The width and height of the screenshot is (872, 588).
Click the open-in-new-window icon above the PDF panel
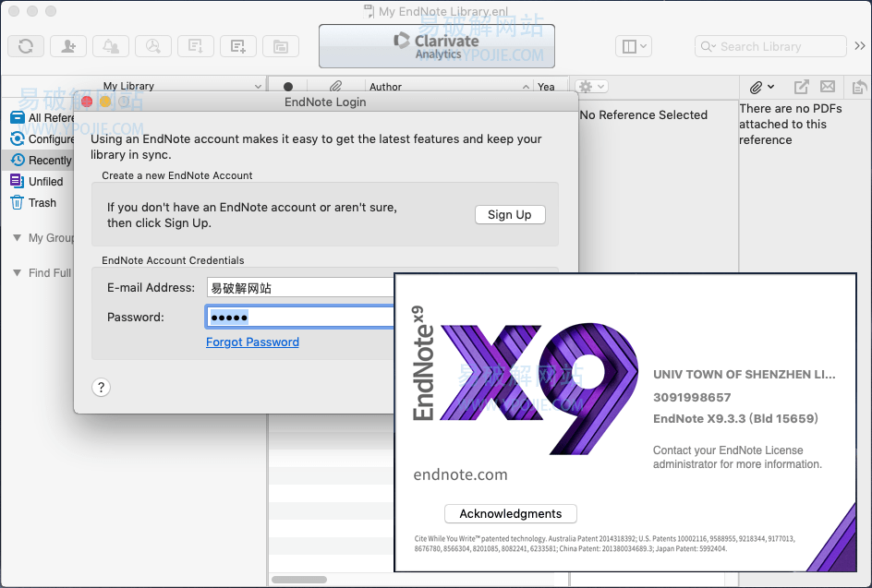801,86
